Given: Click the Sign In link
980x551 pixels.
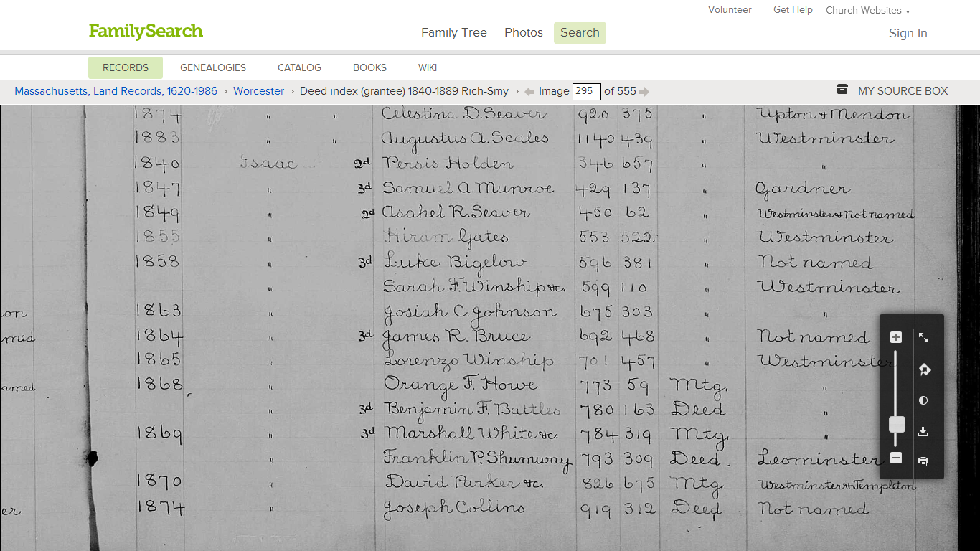Looking at the screenshot, I should (x=908, y=33).
